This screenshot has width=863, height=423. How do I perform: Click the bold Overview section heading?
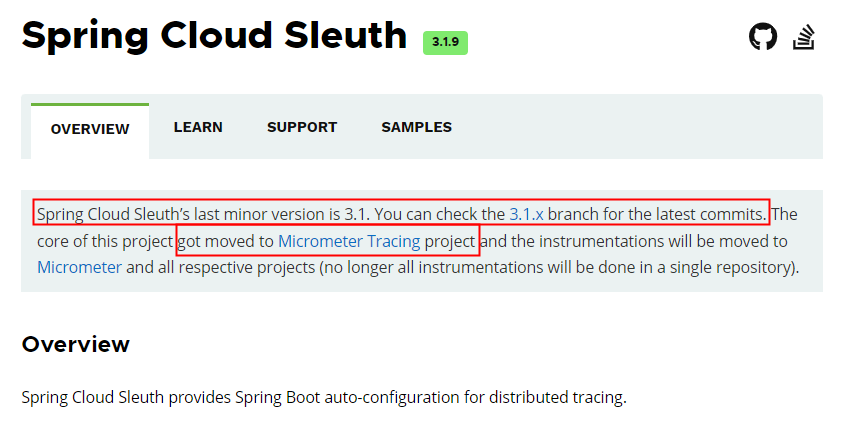75,344
